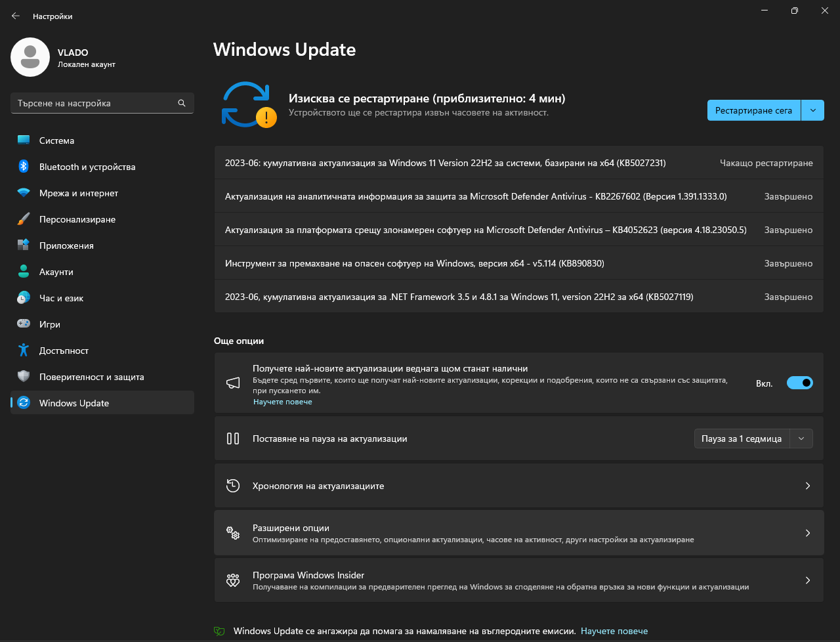Click the Windows Update sidebar sync icon
Screen dimensions: 840x642
coord(24,403)
